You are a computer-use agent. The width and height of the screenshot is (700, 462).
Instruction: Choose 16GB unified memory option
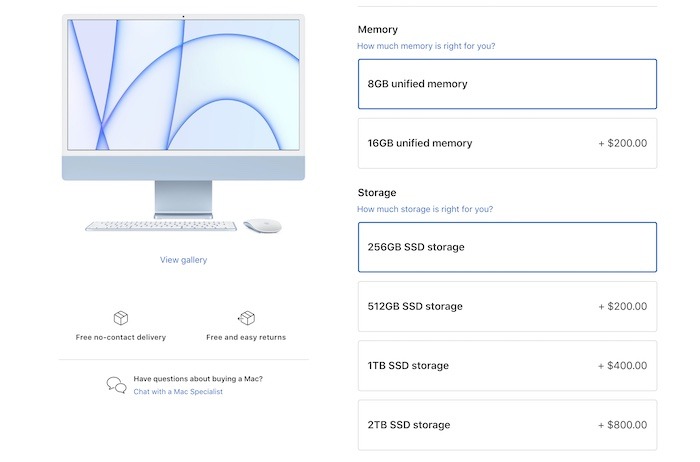(x=507, y=143)
